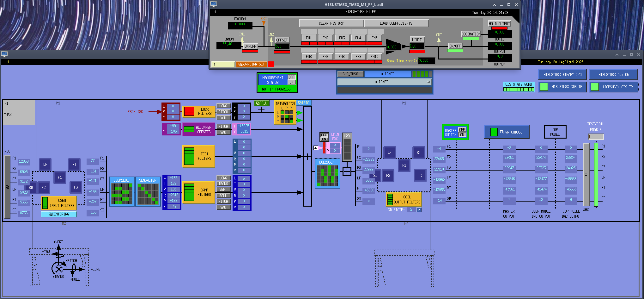Toggle output ON/OFF in FF_L filter window
Screen dimensions: 644x299
pyautogui.click(x=455, y=46)
